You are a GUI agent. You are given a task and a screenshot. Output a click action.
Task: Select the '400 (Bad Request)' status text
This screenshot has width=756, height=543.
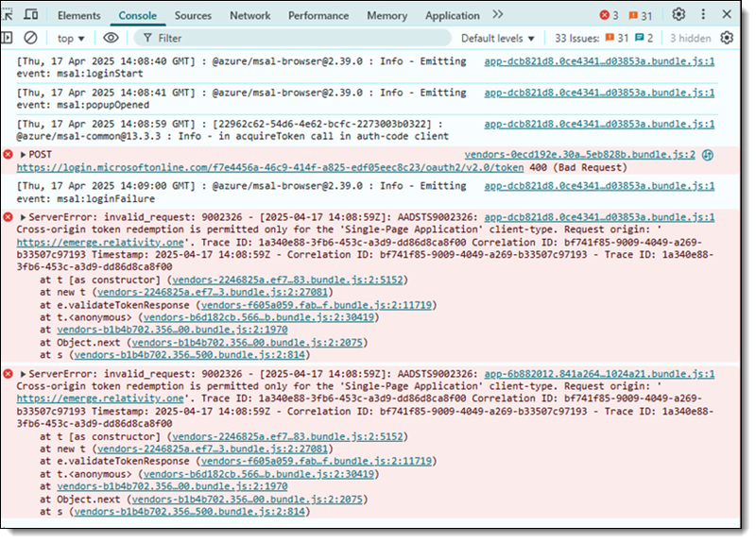(578, 168)
